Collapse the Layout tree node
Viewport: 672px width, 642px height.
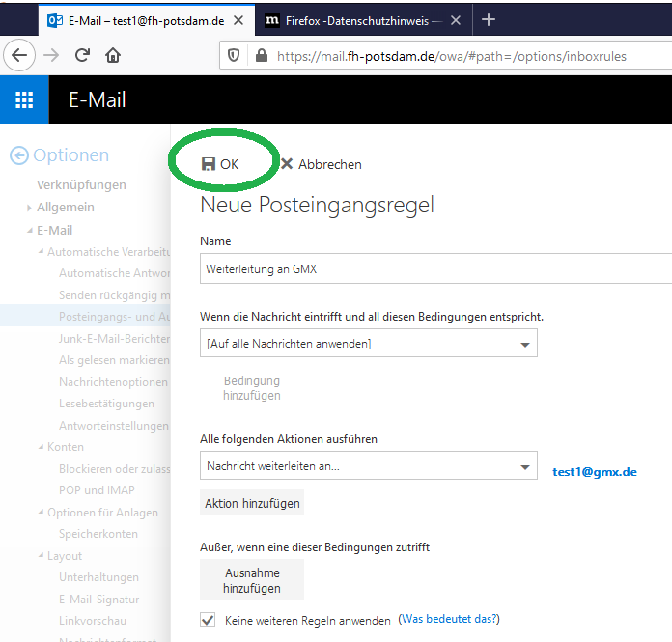(41, 555)
